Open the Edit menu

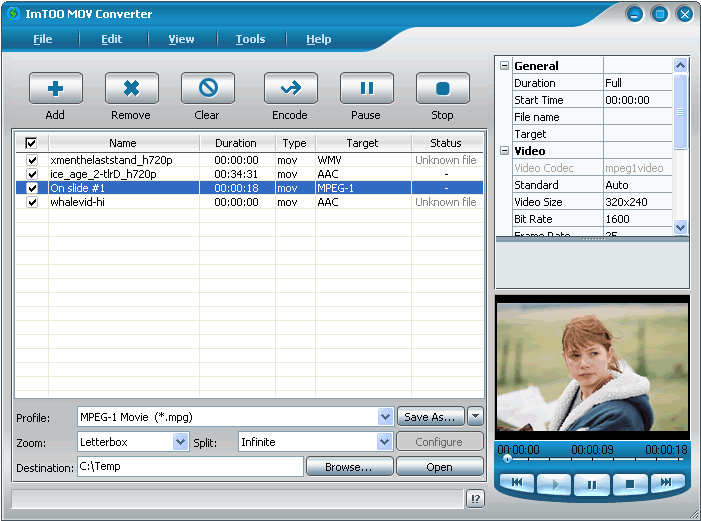coord(111,39)
